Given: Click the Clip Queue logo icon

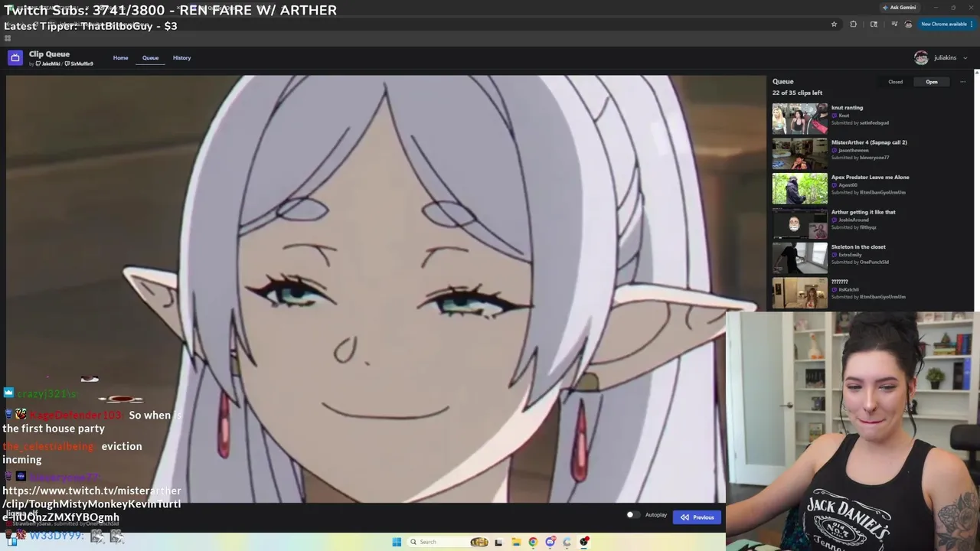Looking at the screenshot, I should pyautogui.click(x=15, y=57).
